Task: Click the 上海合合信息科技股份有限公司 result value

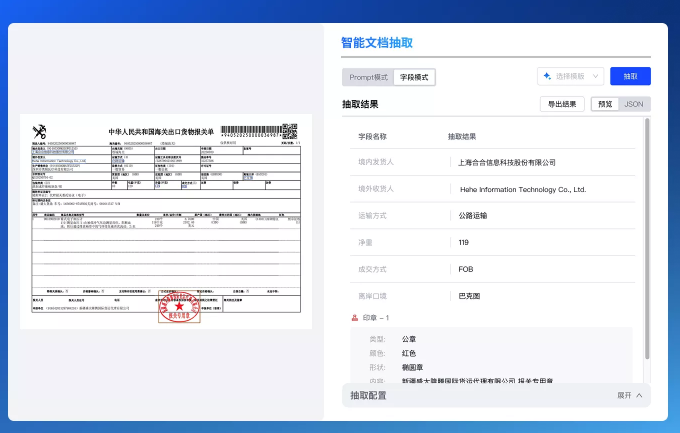Action: (506, 162)
